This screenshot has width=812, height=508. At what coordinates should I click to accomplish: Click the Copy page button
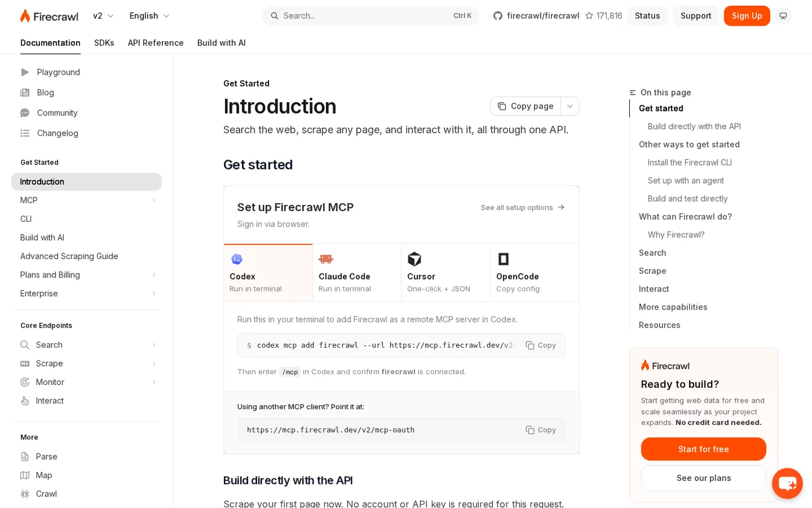click(x=525, y=106)
